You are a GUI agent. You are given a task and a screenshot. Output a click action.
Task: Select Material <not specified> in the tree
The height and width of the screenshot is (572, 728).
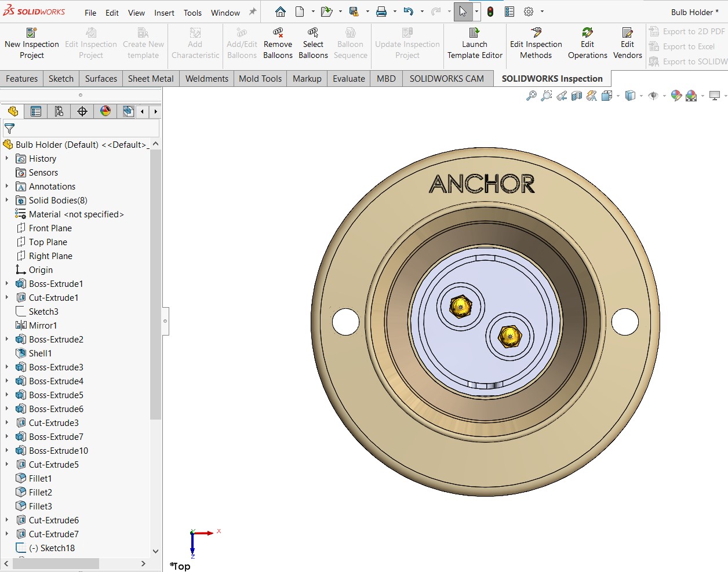click(x=77, y=214)
